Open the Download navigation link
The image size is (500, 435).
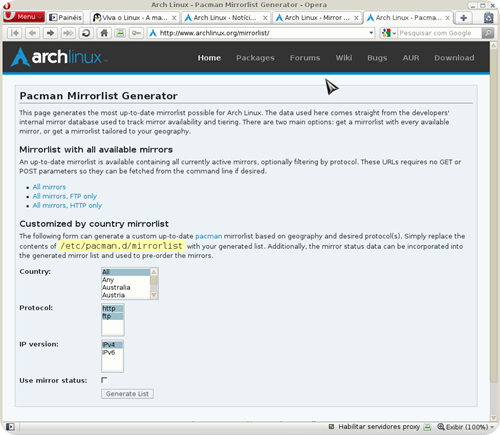coord(454,58)
